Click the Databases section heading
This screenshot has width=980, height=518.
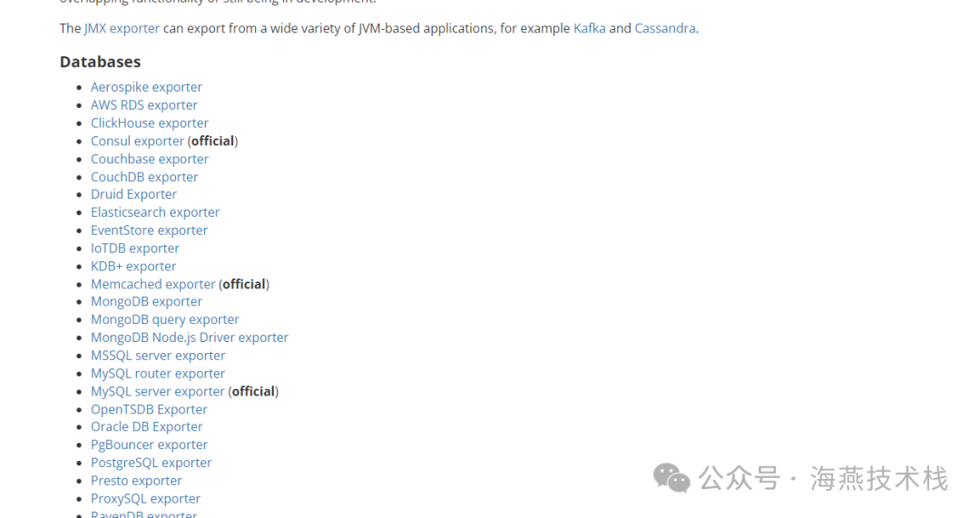tap(100, 62)
